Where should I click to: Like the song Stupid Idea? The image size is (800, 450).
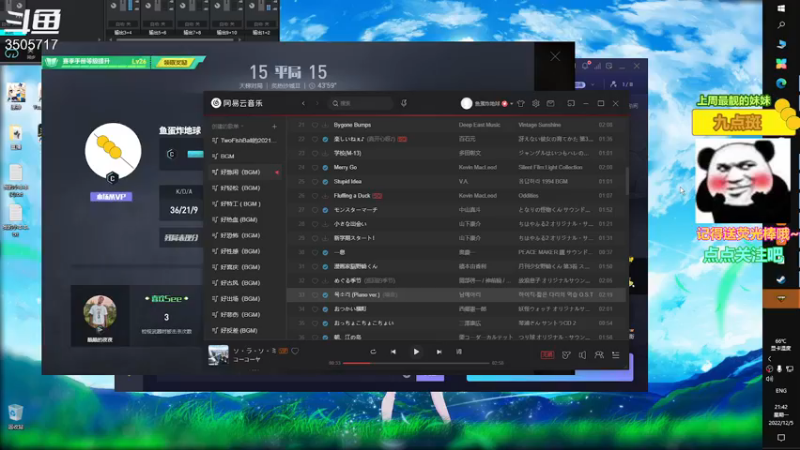click(x=315, y=182)
